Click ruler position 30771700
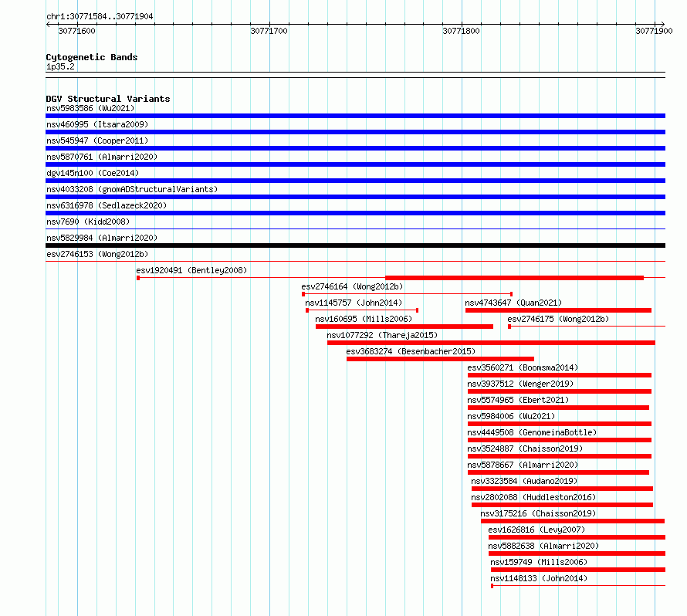687x616 pixels. tap(269, 31)
